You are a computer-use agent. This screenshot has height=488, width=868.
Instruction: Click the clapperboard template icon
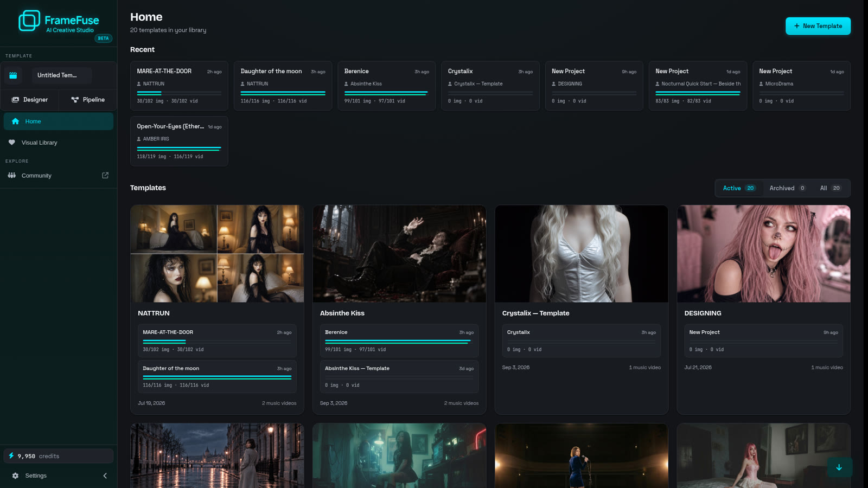(13, 75)
